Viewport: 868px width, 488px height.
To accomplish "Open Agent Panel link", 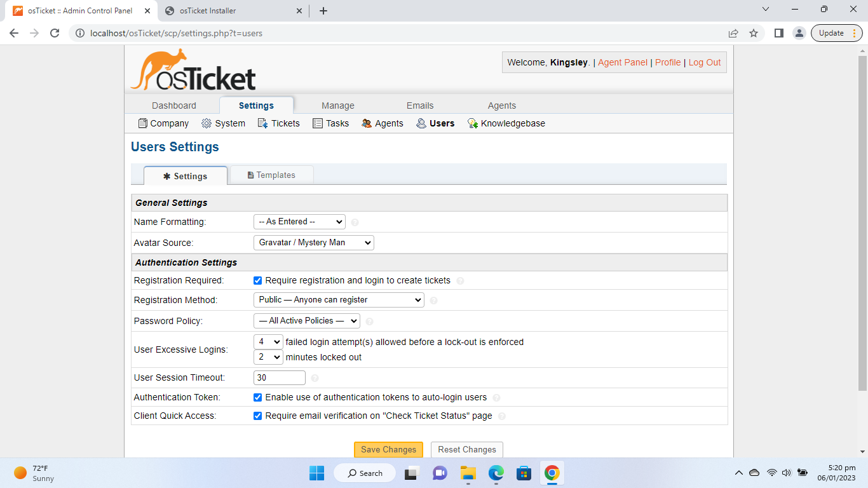I will 623,62.
